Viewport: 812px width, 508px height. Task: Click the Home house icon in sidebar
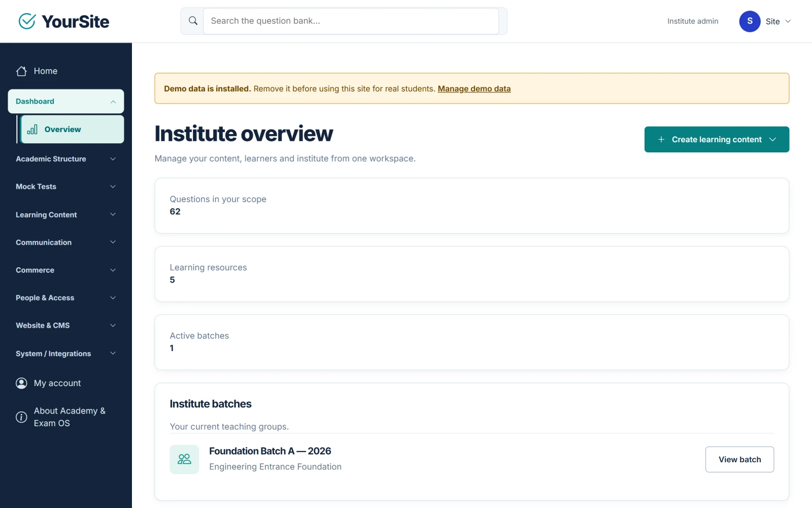click(21, 71)
